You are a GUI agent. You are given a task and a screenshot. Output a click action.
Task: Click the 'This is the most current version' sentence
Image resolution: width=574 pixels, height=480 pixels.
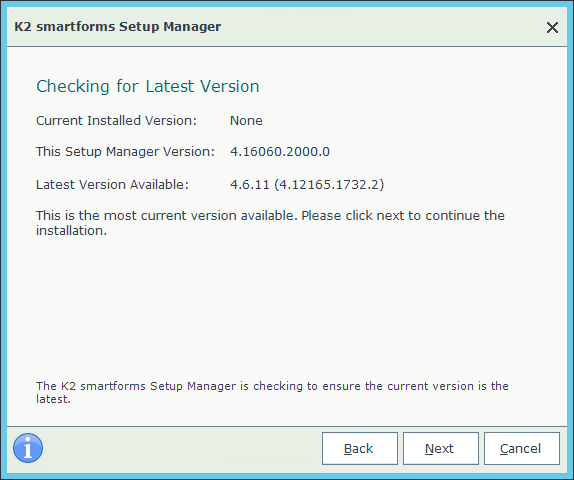(x=167, y=216)
